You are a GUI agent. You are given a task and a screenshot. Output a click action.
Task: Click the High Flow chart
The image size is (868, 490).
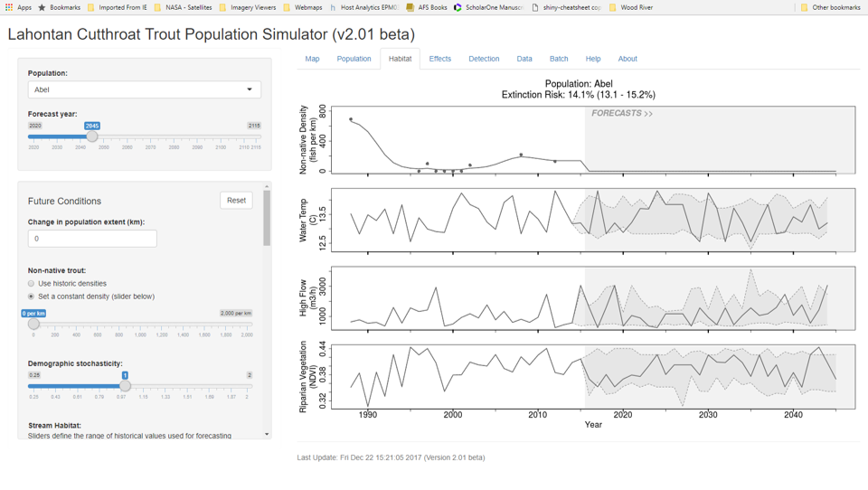(x=593, y=298)
